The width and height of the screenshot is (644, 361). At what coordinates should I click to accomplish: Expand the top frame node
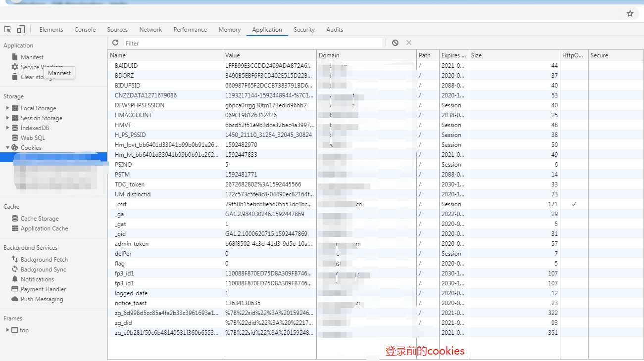pyautogui.click(x=7, y=330)
